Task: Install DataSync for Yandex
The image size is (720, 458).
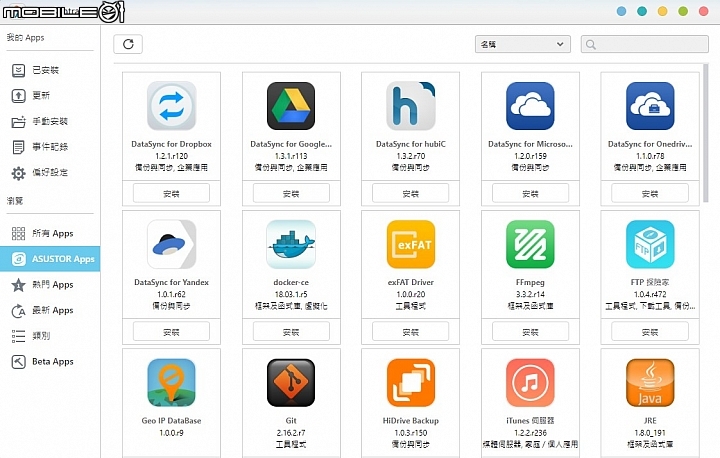Action: pyautogui.click(x=171, y=332)
